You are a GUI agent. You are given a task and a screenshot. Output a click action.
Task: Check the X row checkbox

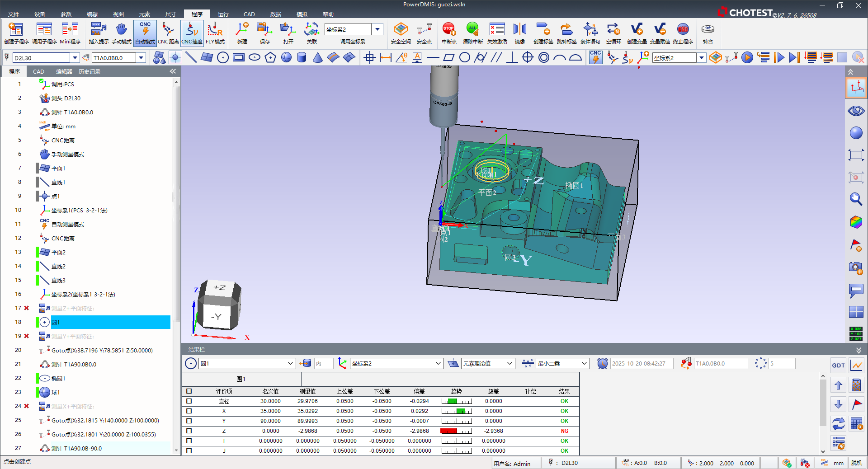189,411
